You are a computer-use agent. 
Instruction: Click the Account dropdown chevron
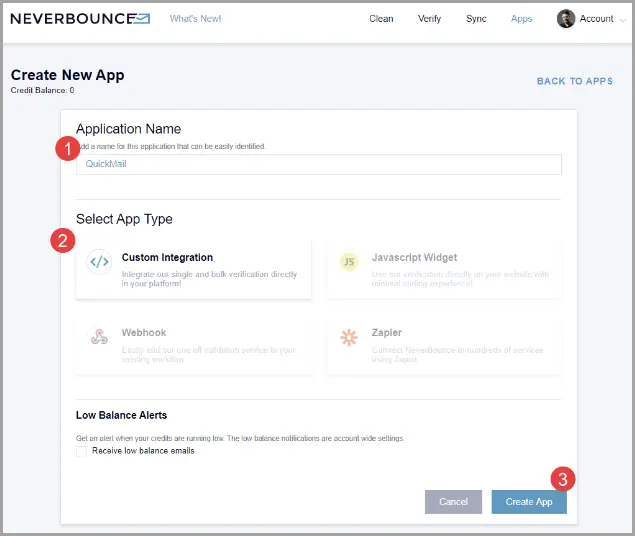coord(623,20)
